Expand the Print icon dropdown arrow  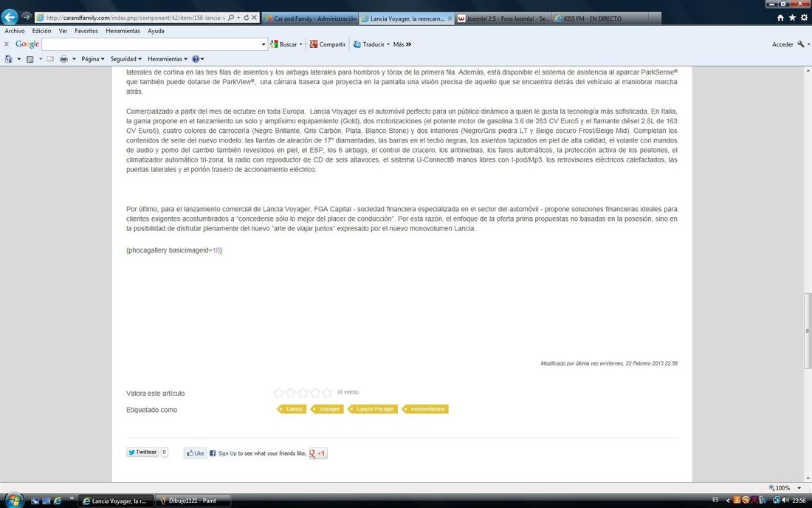click(74, 59)
